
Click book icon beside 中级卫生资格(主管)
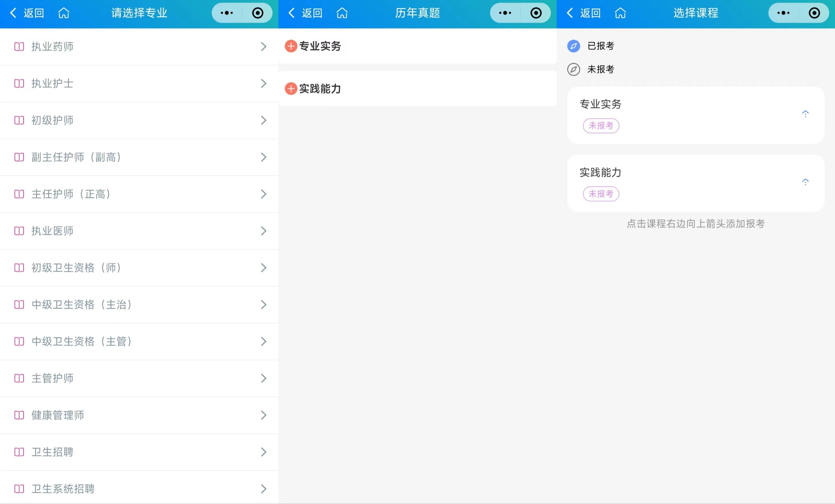point(19,341)
